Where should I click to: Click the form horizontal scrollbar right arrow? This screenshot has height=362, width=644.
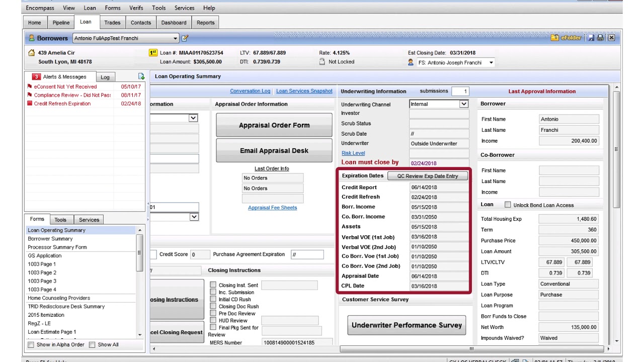click(x=608, y=349)
